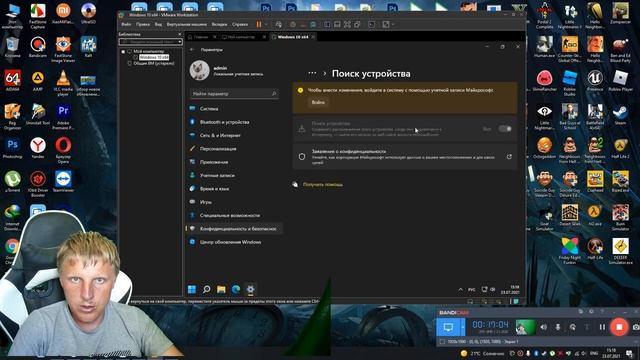Open the Виртуальная машина menu
Viewport: 640px width, 360px height.
[x=187, y=24]
